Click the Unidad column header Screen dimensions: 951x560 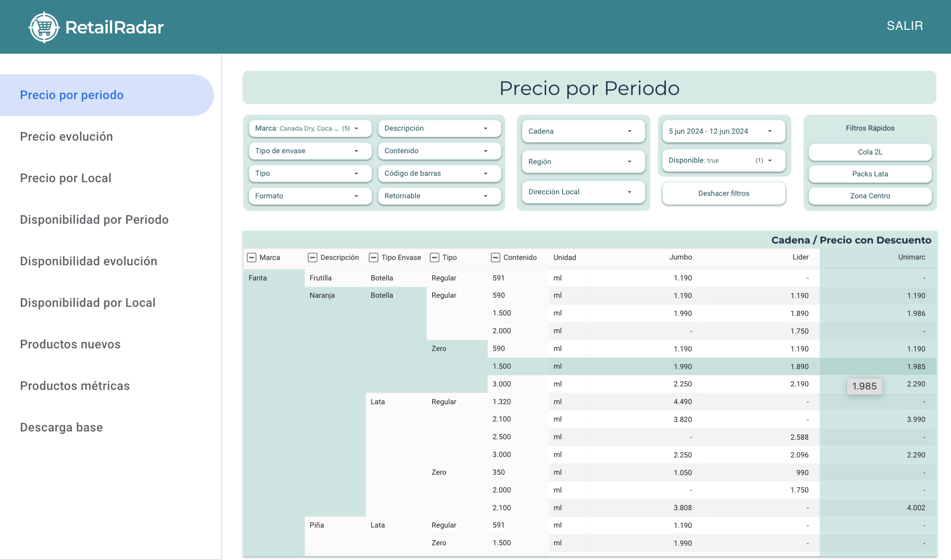[565, 257]
